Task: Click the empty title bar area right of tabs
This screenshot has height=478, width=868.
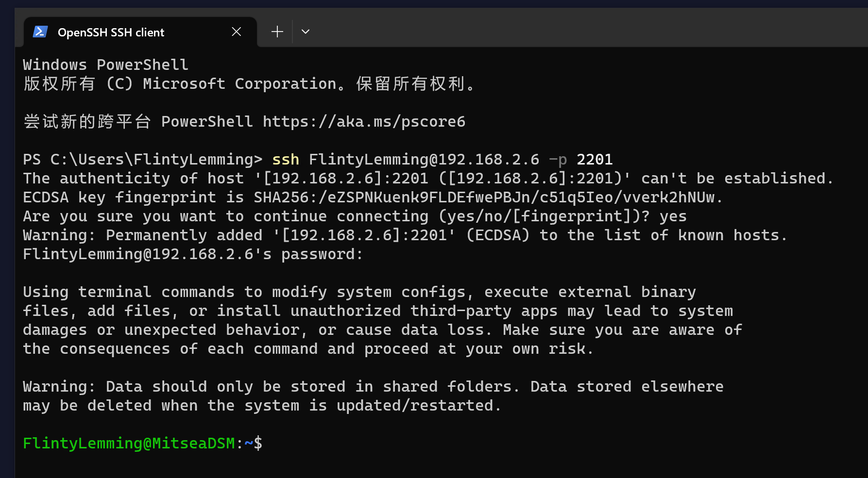Action: coord(583,29)
